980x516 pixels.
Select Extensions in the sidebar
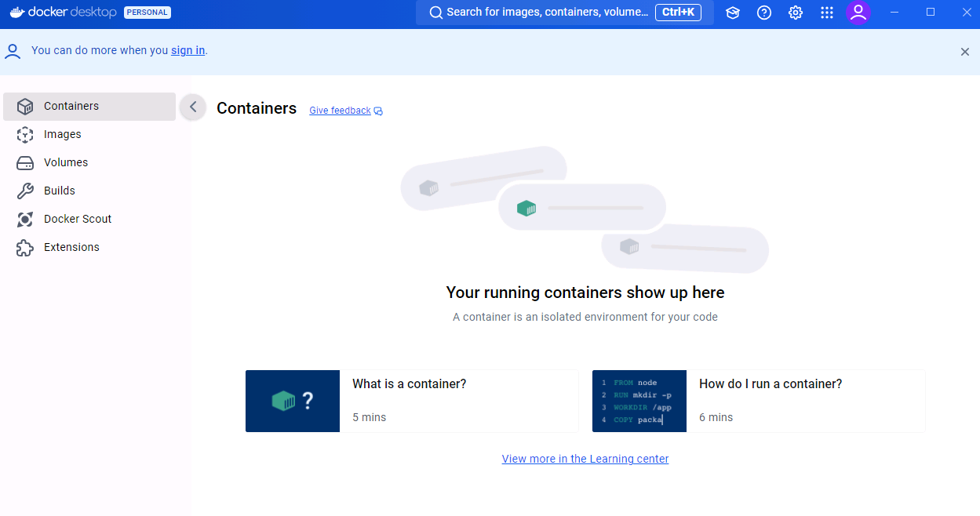point(89,248)
